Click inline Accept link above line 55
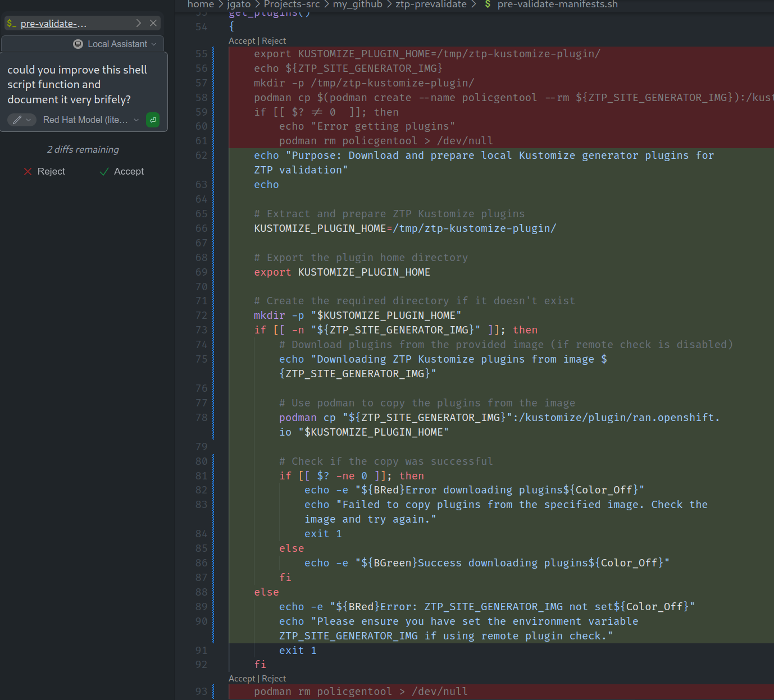Viewport: 774px width, 700px height. tap(242, 41)
